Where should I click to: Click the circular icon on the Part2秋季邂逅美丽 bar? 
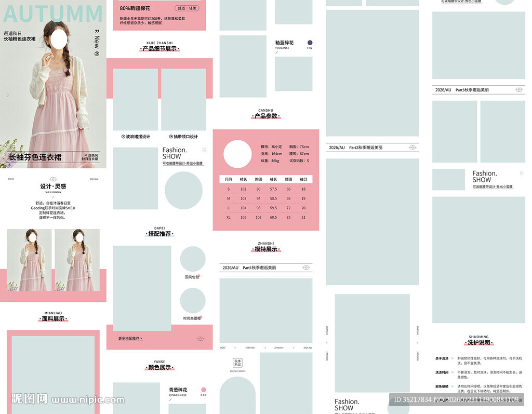coord(412,148)
